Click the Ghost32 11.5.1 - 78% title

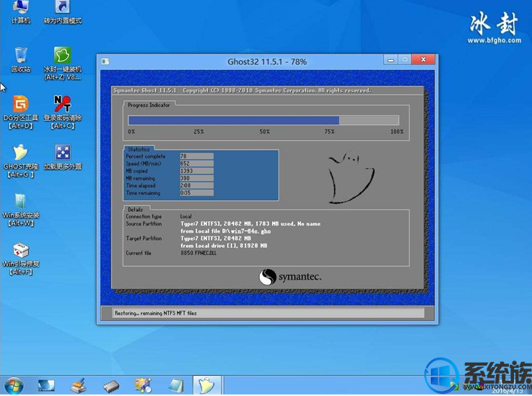(x=267, y=62)
